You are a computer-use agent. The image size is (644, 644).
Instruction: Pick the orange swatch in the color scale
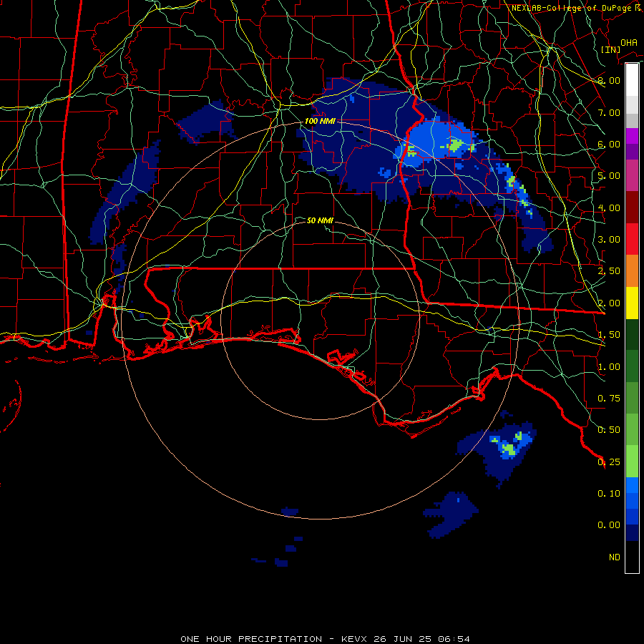click(632, 271)
